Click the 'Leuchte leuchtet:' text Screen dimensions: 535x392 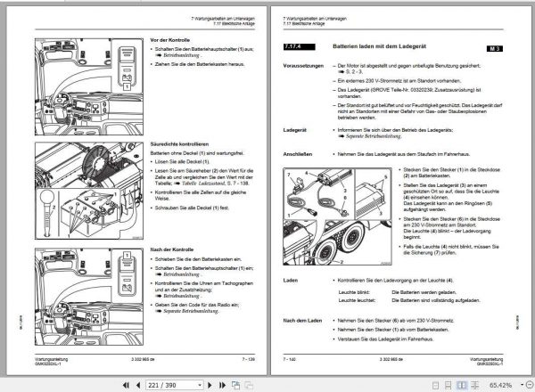[x=357, y=300]
